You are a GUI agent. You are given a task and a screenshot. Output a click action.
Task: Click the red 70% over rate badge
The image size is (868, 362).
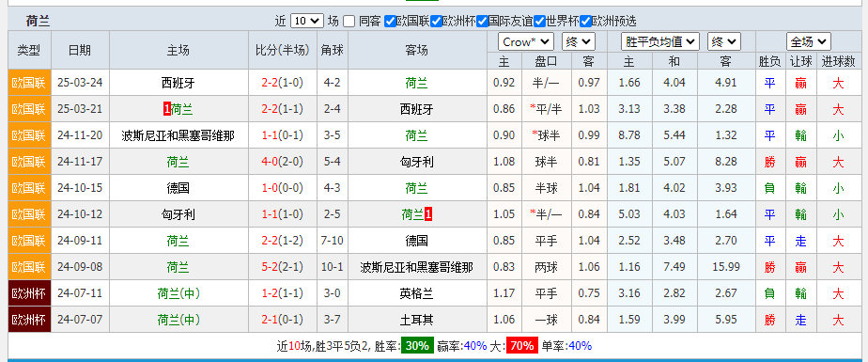[x=522, y=346]
